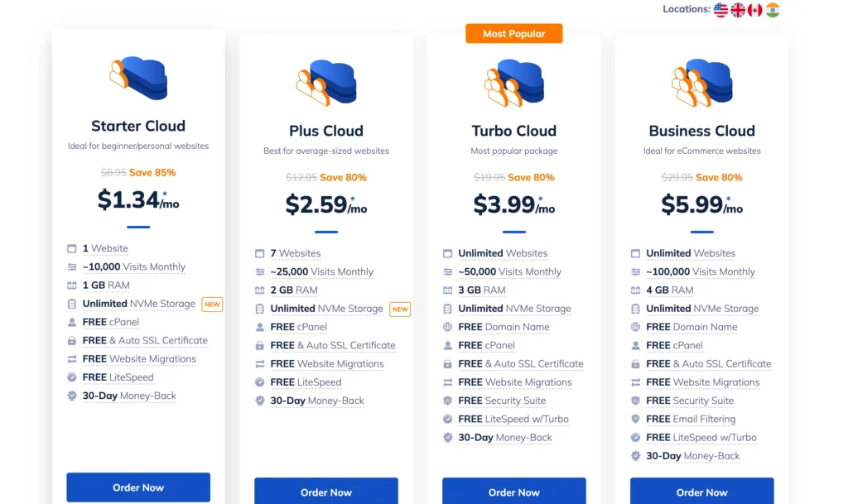Screen dimensions: 848x504
Task: Click the Most Popular badge above Turbo Cloud
Action: click(x=514, y=33)
